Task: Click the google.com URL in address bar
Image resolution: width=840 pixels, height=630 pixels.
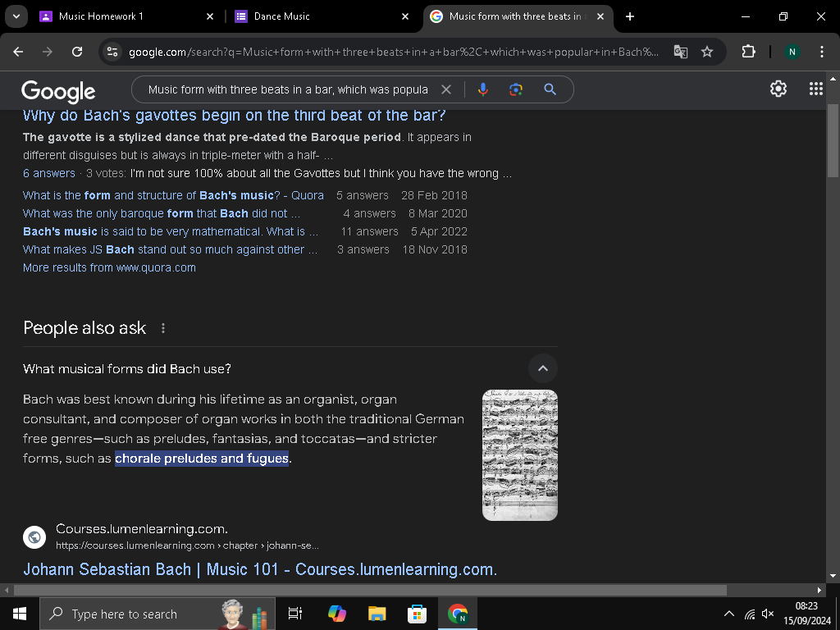Action: tap(393, 52)
